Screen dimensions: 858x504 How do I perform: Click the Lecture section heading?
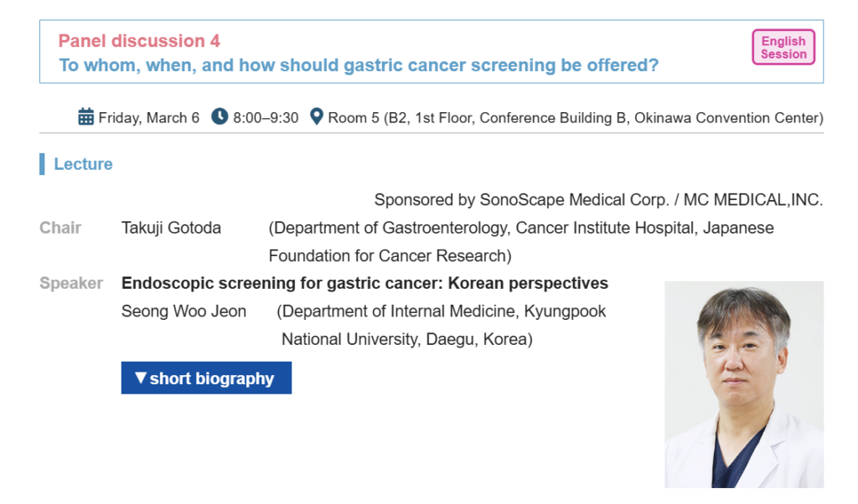tap(83, 164)
